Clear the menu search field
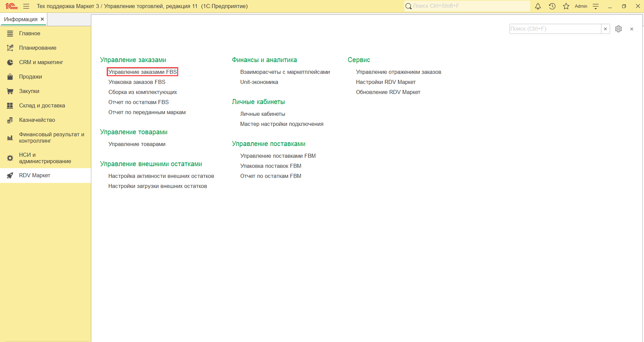644x342 pixels. pos(605,29)
